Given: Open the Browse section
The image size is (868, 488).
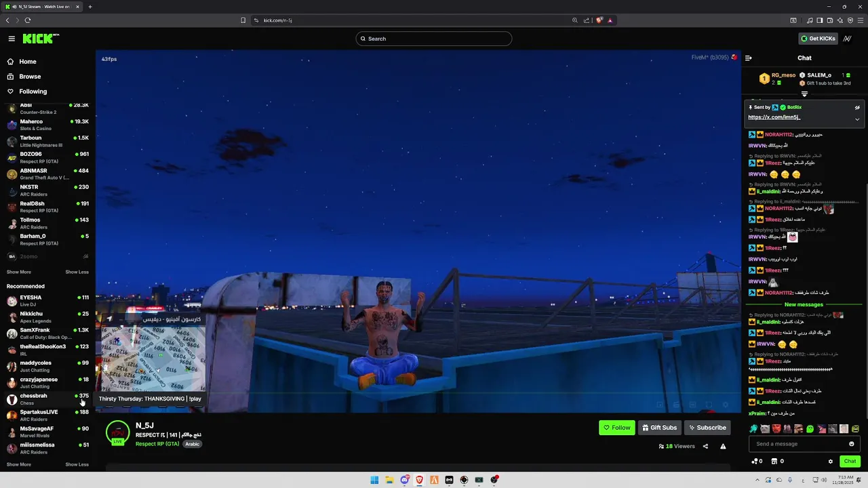Looking at the screenshot, I should pos(30,77).
